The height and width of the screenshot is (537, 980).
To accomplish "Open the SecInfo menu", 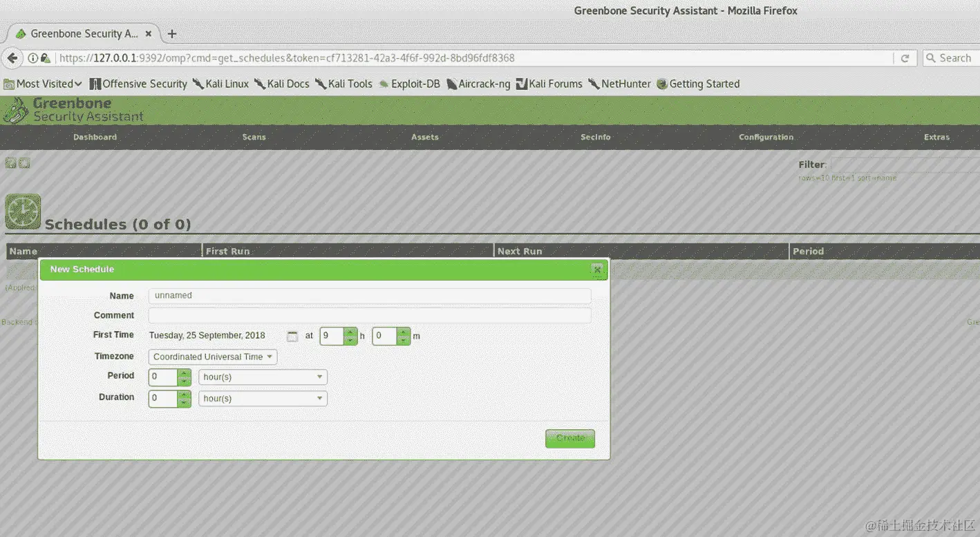I will (x=595, y=137).
